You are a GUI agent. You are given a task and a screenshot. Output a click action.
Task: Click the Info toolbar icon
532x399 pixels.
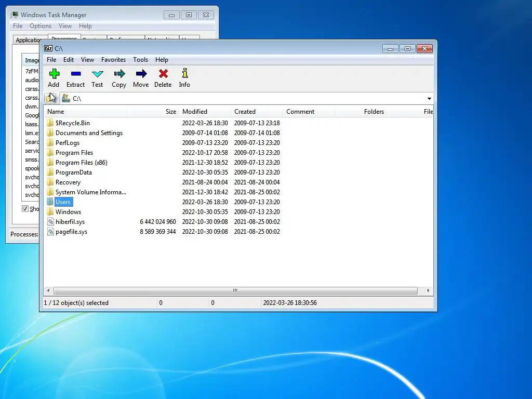point(184,73)
